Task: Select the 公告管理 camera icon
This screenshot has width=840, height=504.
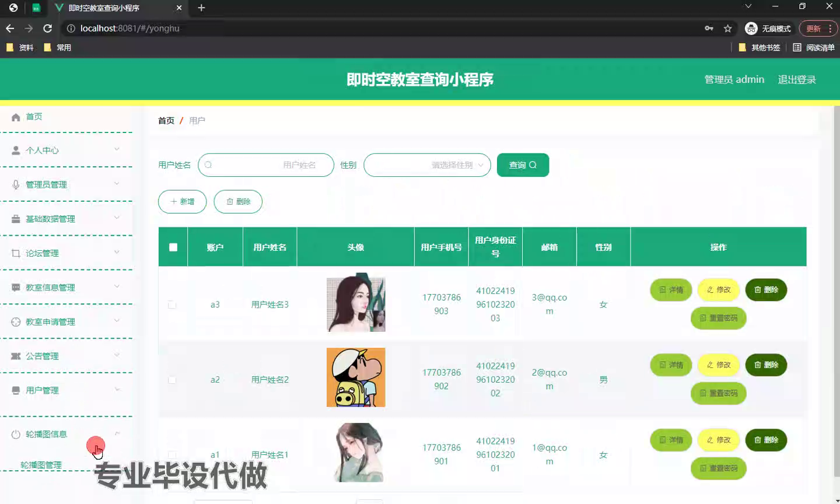Action: 16,356
